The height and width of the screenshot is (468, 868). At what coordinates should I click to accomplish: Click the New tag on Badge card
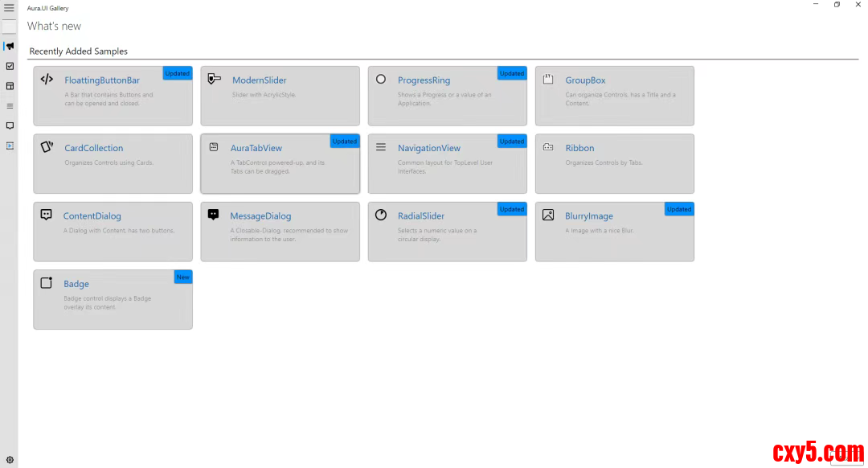point(183,277)
